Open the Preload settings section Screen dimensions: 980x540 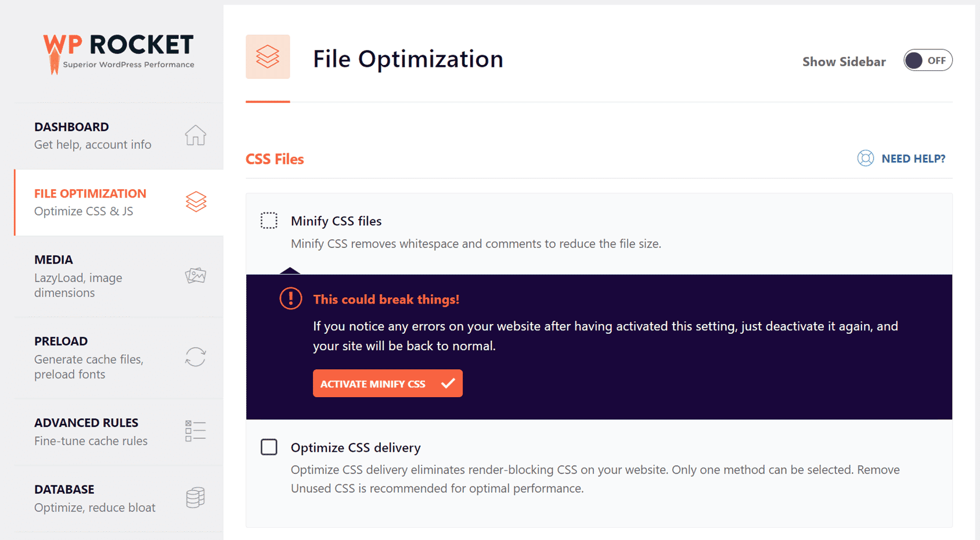tap(119, 358)
